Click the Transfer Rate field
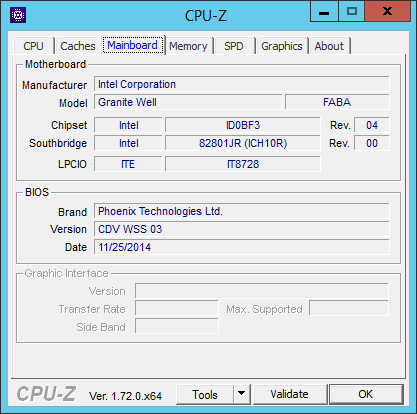 [177, 309]
